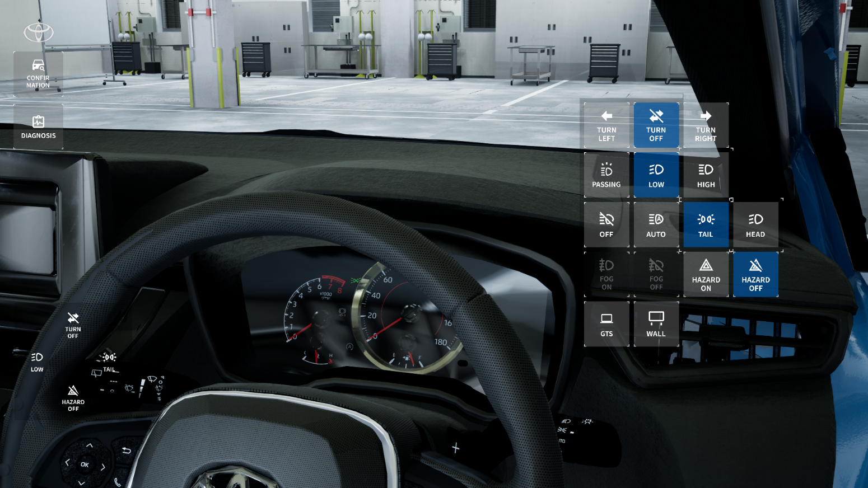The height and width of the screenshot is (488, 868).
Task: Toggle Low beam headlight
Action: coord(656,175)
